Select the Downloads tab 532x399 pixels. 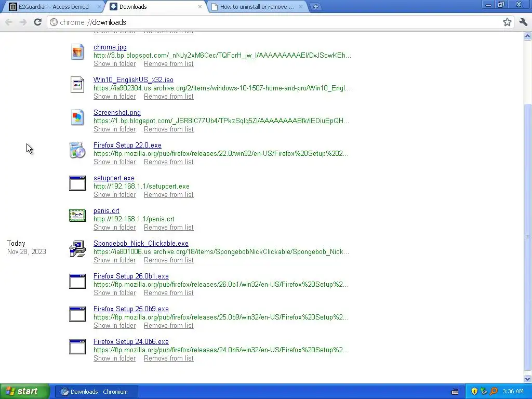pos(156,7)
